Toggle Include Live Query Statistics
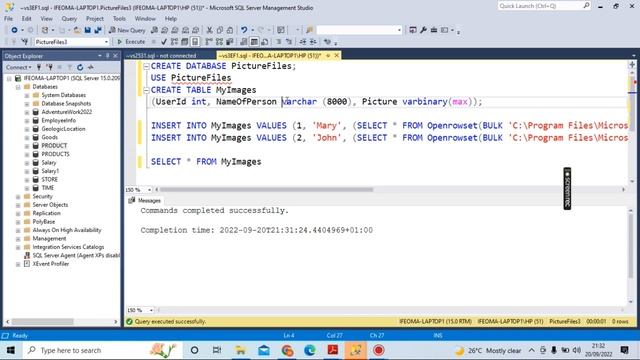This screenshot has height=360, width=640. point(220,42)
